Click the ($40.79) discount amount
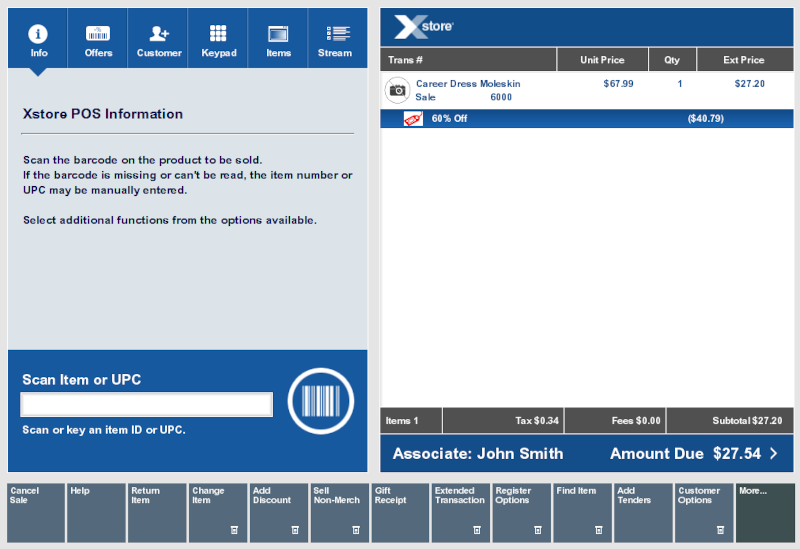The image size is (800, 549). (706, 118)
